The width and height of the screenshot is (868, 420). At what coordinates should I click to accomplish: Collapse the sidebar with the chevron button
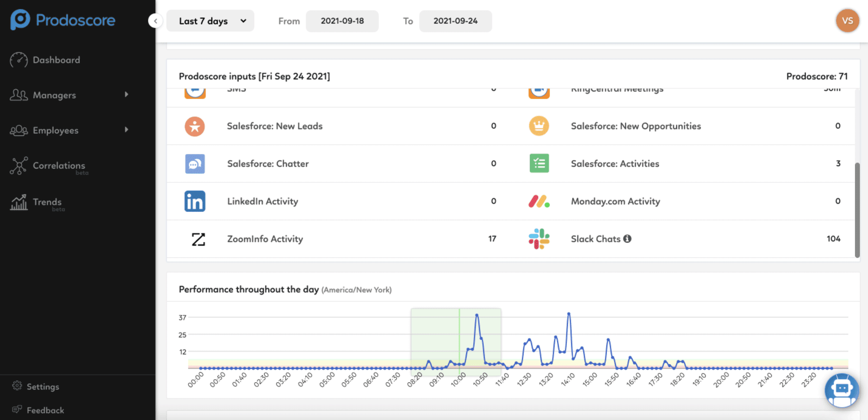pos(155,21)
